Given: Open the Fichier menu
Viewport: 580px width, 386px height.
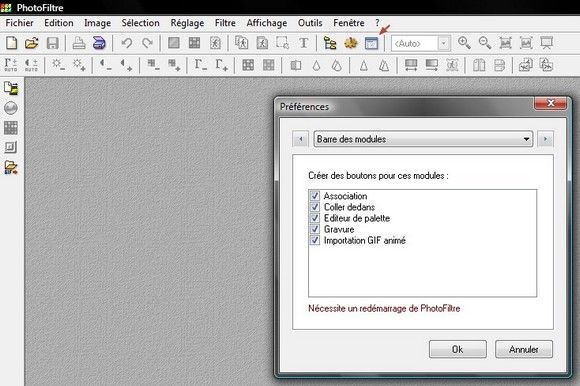Looking at the screenshot, I should click(x=19, y=23).
